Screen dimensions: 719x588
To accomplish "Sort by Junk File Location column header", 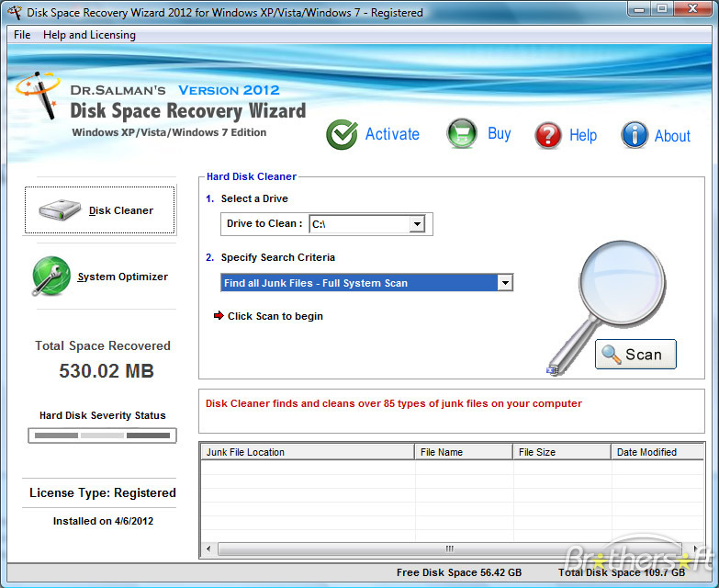I will [308, 452].
